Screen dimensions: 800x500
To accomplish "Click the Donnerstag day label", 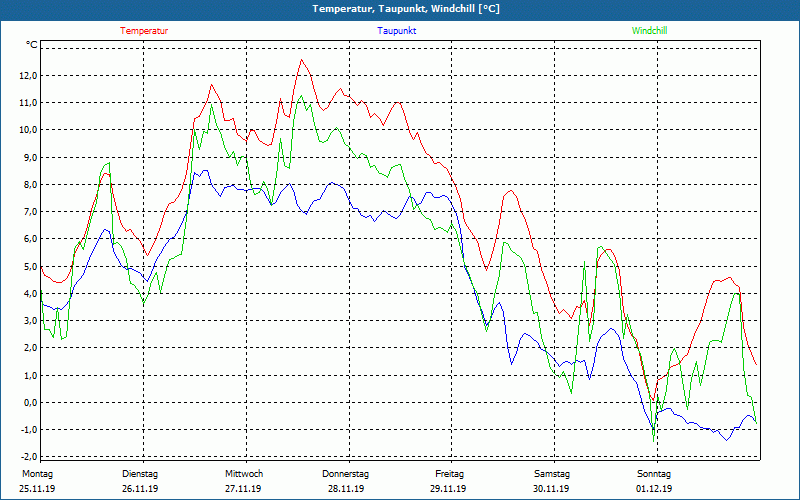I will (x=345, y=474).
